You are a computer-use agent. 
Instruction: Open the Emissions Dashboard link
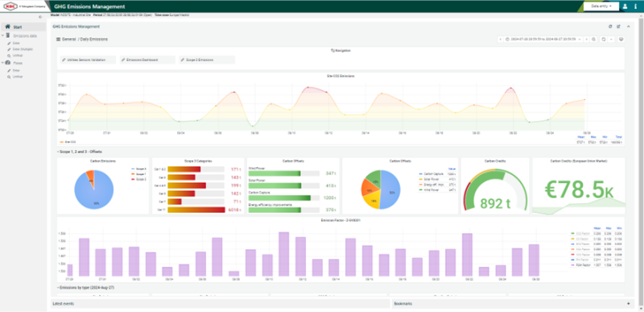(147, 60)
